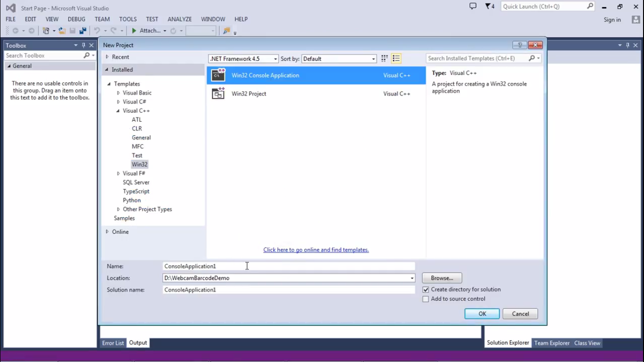Switch template list to small icons view
644x362 pixels.
(x=384, y=58)
